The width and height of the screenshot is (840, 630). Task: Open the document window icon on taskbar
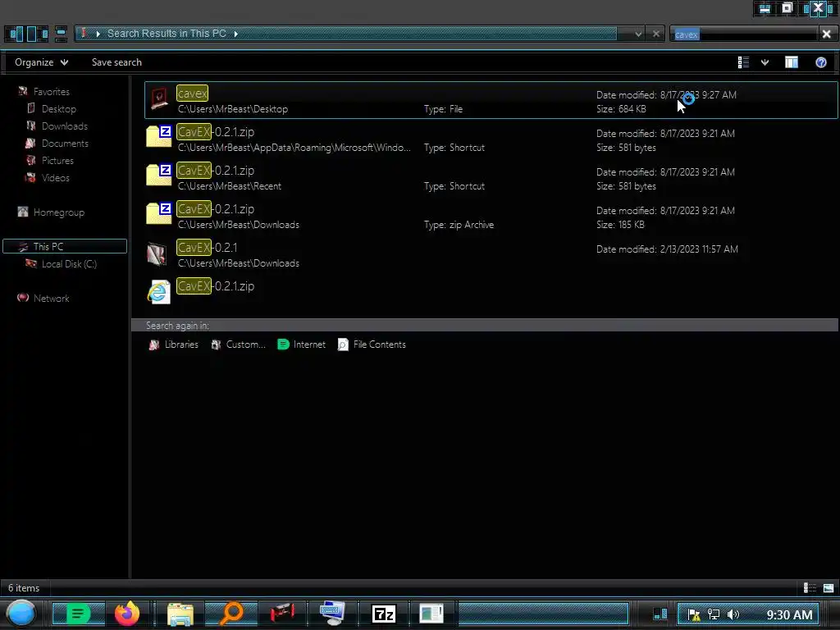[431, 614]
